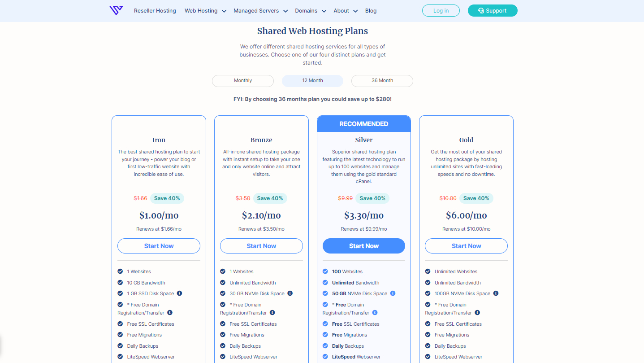Choose the 36 Month billing option

382,81
